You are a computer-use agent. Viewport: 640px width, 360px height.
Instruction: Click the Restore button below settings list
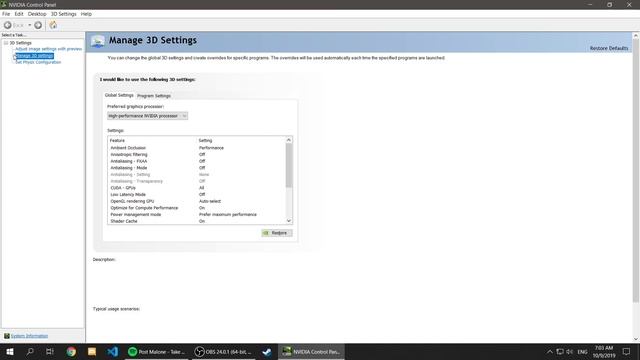[x=277, y=233]
